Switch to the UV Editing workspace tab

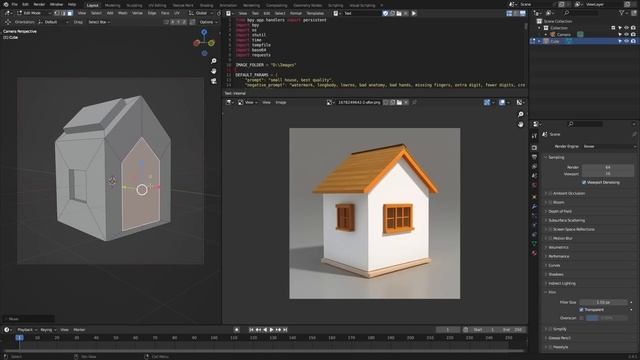coord(158,5)
